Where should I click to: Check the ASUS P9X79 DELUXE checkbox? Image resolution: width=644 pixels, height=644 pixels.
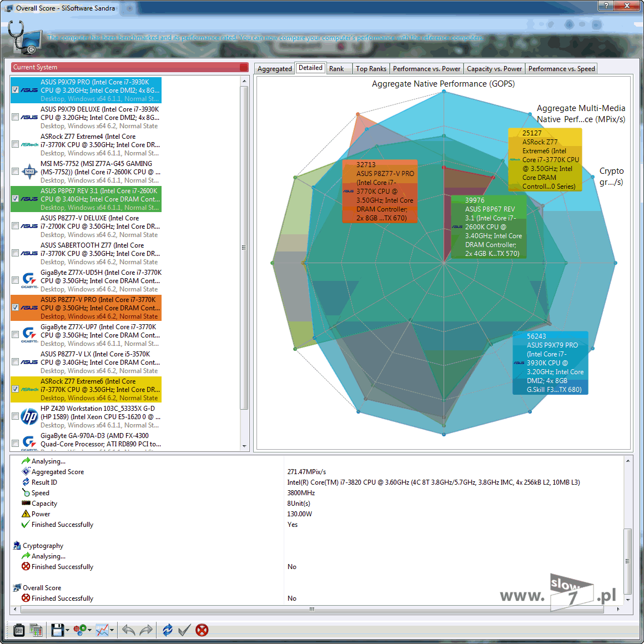coord(15,117)
